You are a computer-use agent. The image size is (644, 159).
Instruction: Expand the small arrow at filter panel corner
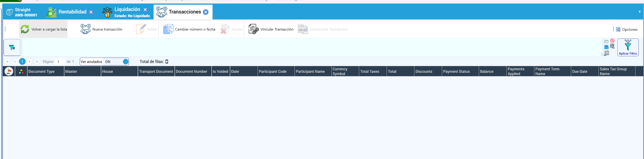tap(602, 55)
